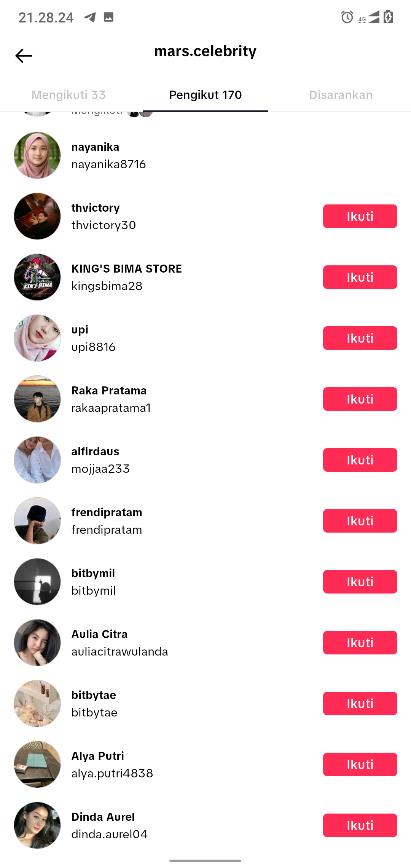Viewport: 411px width, 868px height.
Task: Tap the Telegram notification icon
Action: [90, 17]
